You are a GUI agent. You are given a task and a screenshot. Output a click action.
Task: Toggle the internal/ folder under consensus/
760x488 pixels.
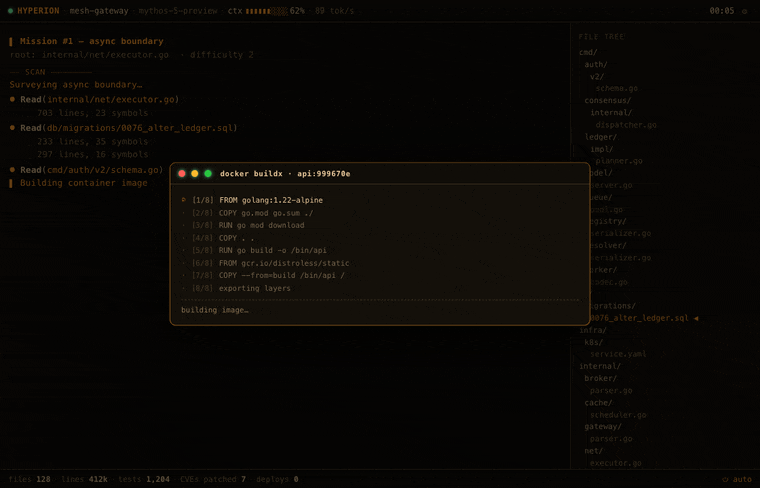[611, 113]
